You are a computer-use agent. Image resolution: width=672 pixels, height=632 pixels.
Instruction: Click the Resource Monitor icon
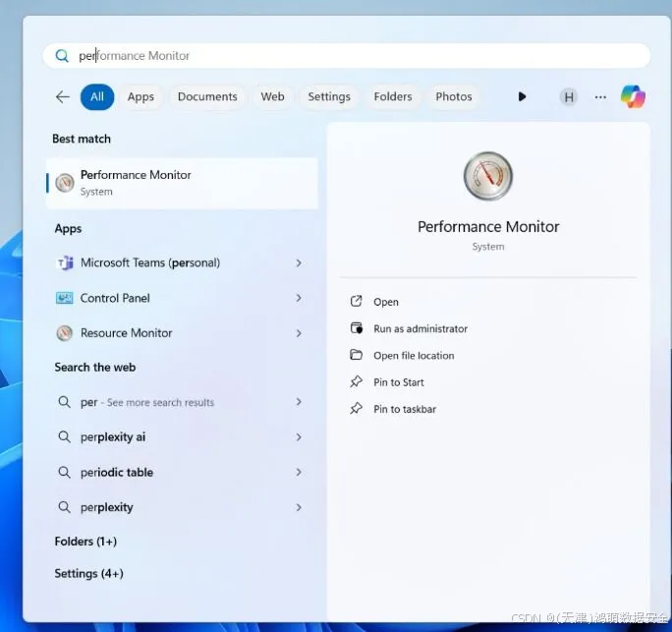point(64,333)
